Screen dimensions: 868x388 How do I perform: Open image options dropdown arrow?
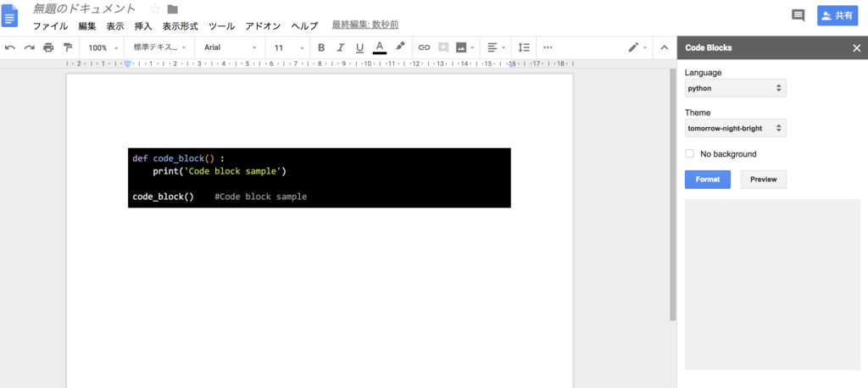point(472,47)
